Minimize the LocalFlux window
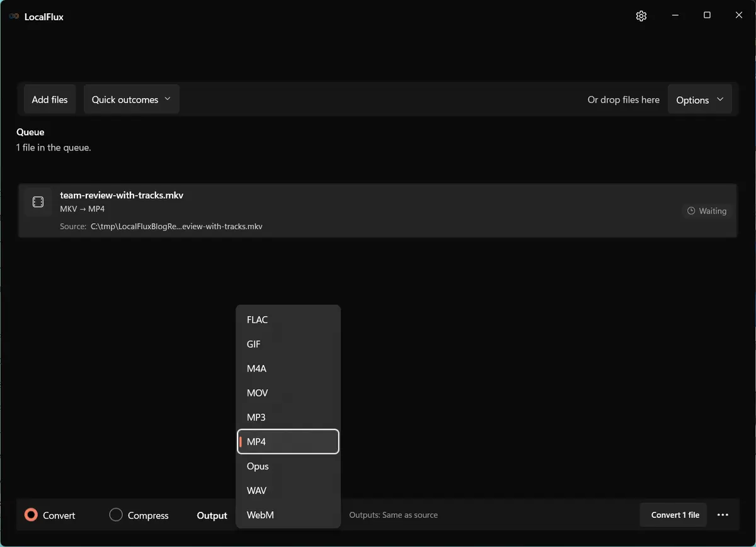Image resolution: width=756 pixels, height=547 pixels. click(x=675, y=15)
